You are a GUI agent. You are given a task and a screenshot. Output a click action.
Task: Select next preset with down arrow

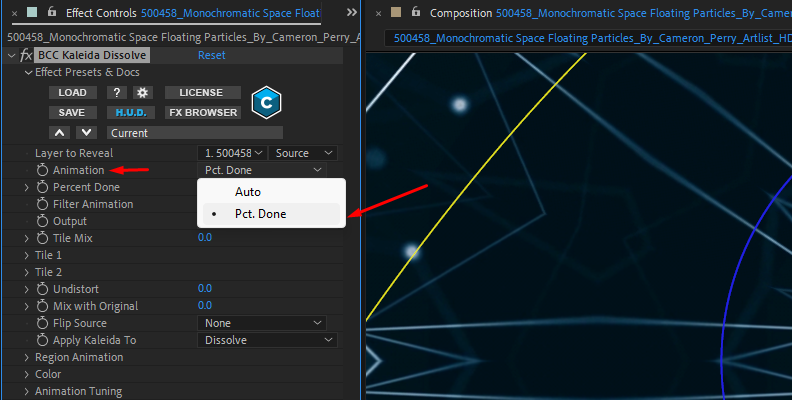(86, 133)
